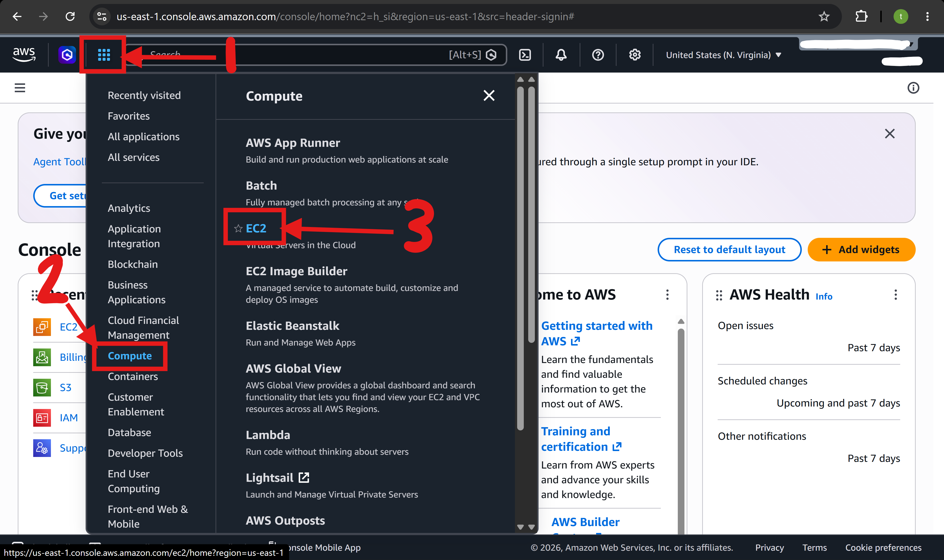Open the help question mark menu
944x560 pixels.
click(x=598, y=55)
